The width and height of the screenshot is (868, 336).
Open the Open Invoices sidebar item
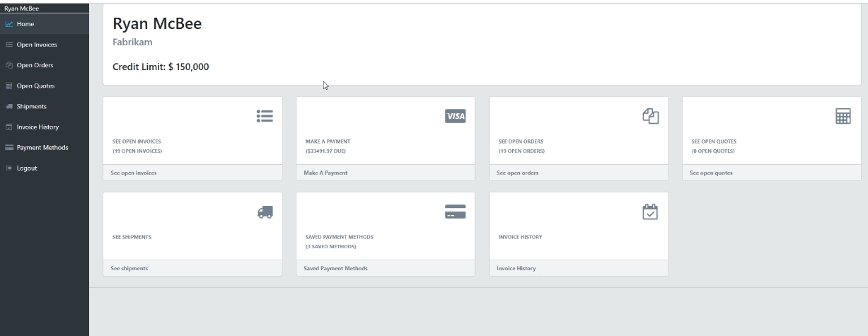pos(45,45)
